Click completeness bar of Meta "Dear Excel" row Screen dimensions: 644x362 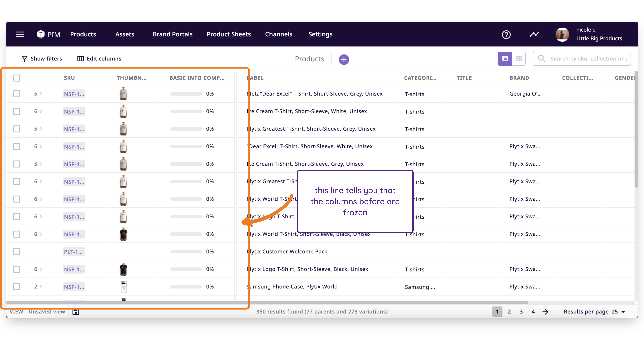[x=186, y=94]
